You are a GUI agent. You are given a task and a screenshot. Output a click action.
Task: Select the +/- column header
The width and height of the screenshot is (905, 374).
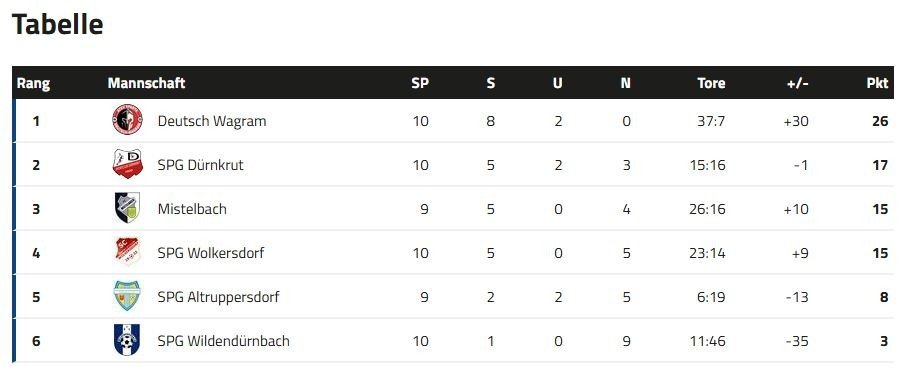(x=798, y=83)
